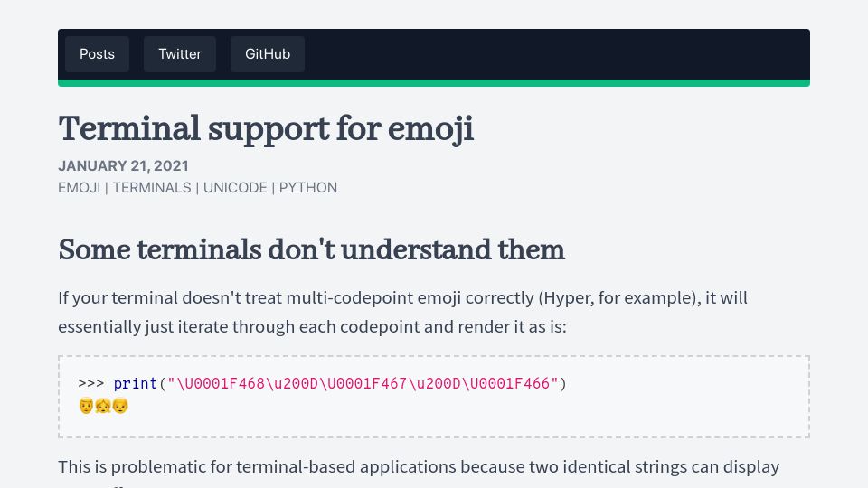Screen dimensions: 868x488
Task: Click the UNICODE tag link
Action: click(x=235, y=188)
